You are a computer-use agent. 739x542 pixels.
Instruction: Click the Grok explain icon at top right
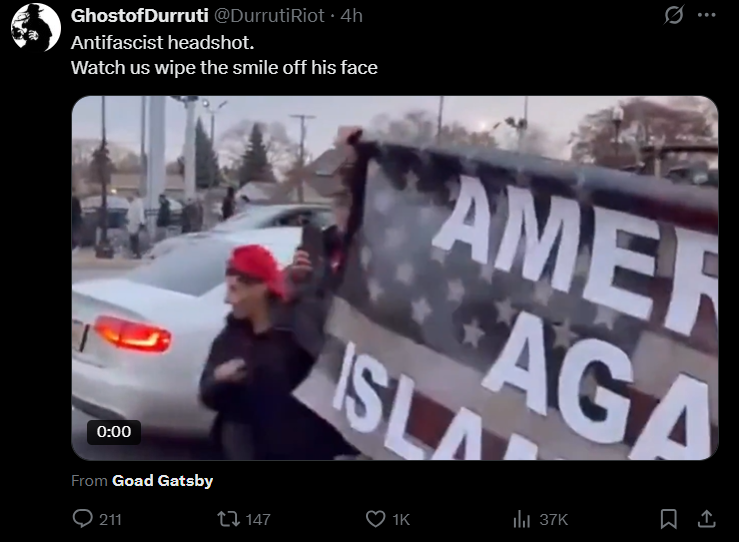(674, 15)
